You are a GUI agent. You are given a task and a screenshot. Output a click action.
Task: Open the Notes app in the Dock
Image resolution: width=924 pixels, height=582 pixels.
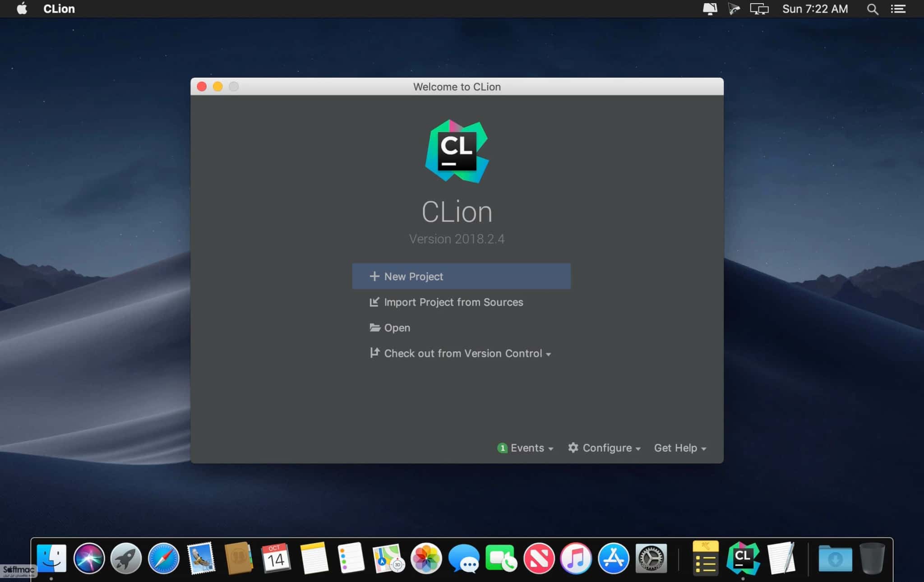314,559
